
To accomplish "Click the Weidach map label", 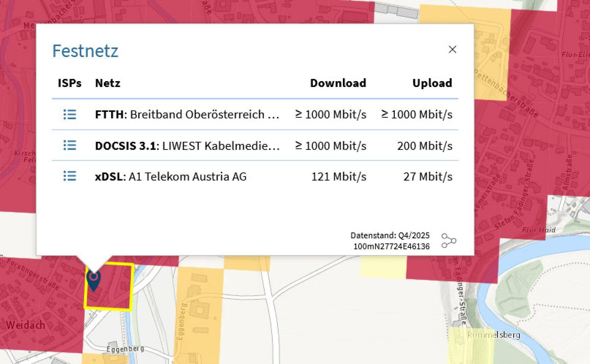I will pyautogui.click(x=26, y=325).
